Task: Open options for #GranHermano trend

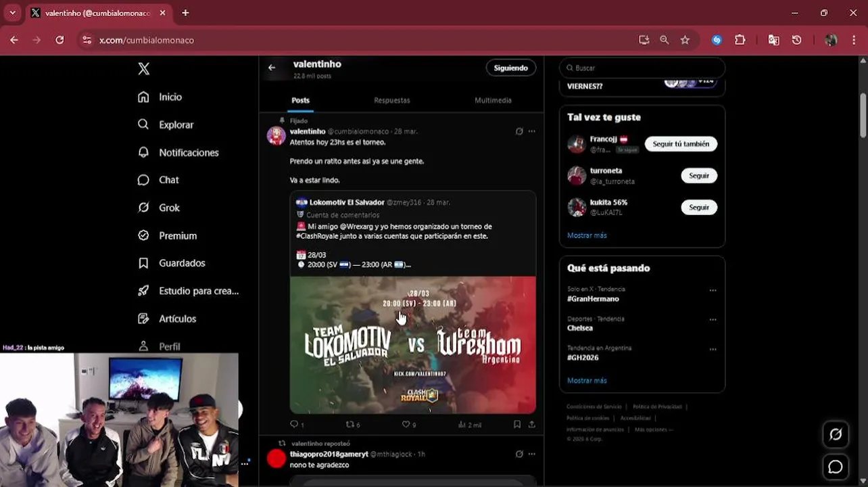Action: point(713,290)
